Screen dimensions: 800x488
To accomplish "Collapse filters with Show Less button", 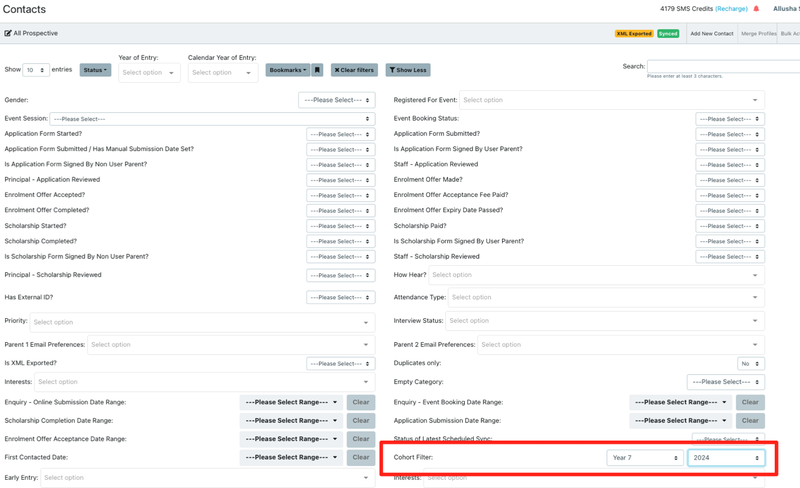I will tap(407, 70).
